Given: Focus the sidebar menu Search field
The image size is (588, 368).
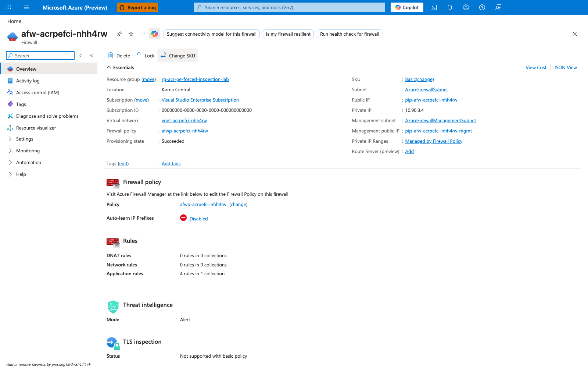Looking at the screenshot, I should (40, 56).
